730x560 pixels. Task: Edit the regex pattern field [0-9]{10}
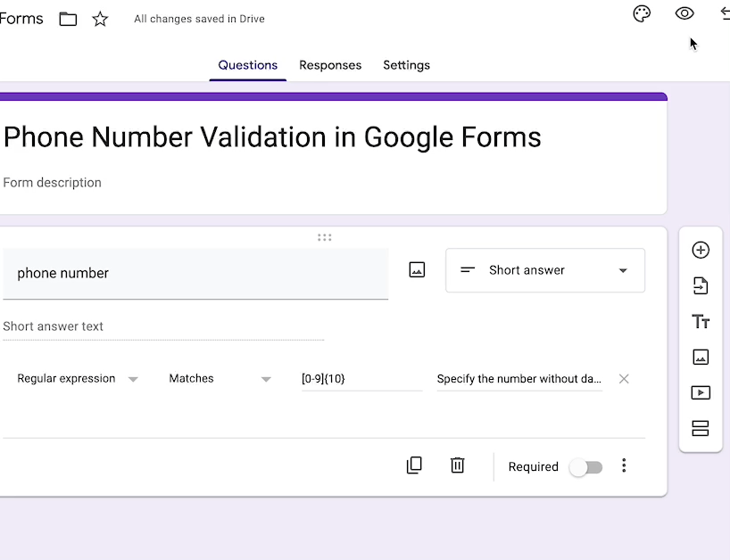tap(361, 379)
